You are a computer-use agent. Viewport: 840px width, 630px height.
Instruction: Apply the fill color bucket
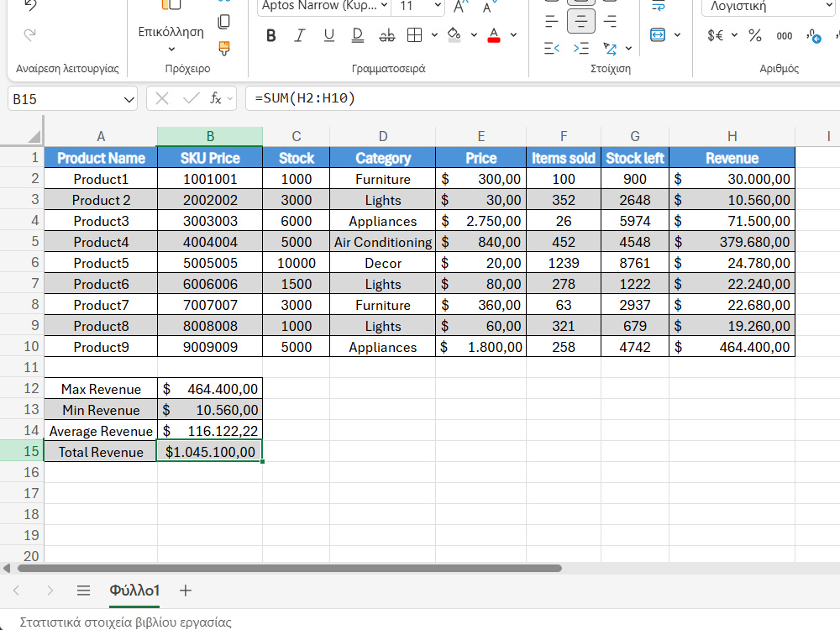454,35
